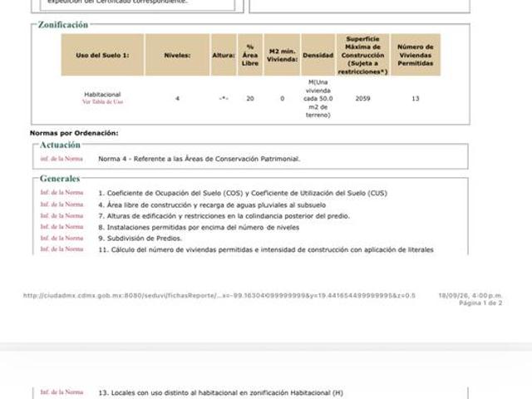This screenshot has width=532, height=399.
Task: Select the 'Actuación' section title
Action: coord(60,145)
